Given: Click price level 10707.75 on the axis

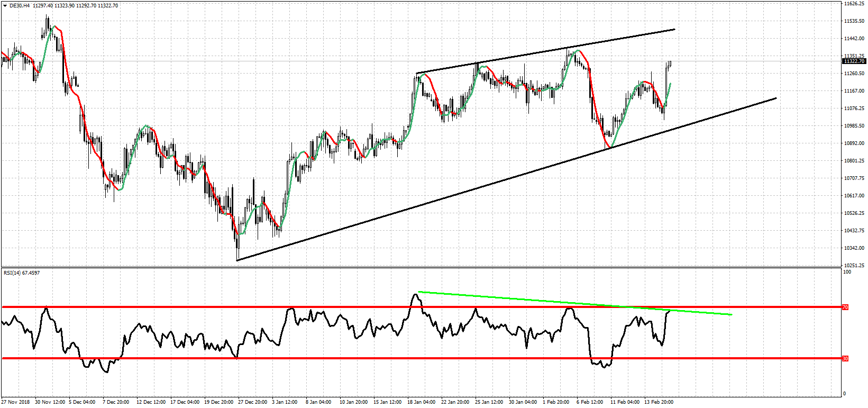Looking at the screenshot, I should point(854,178).
